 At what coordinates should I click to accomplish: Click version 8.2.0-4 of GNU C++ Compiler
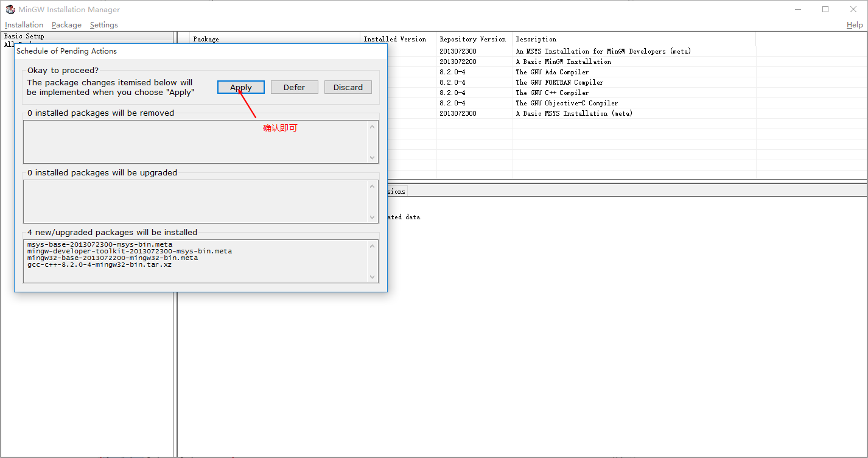click(452, 93)
